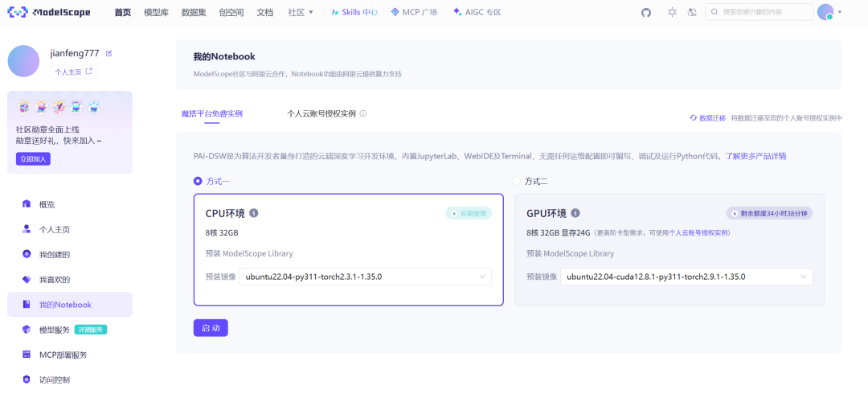
Task: Open Skills 中心 link
Action: coord(355,12)
